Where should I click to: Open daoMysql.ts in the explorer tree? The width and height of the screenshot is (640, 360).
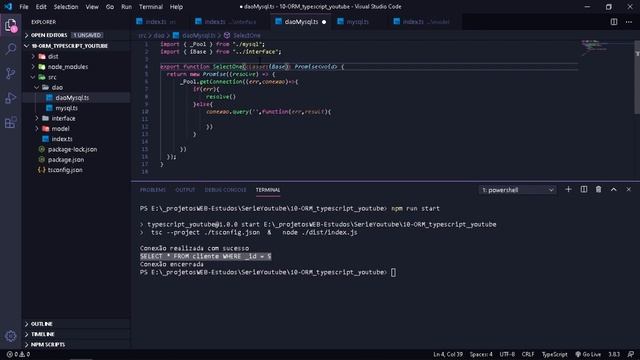coord(76,98)
